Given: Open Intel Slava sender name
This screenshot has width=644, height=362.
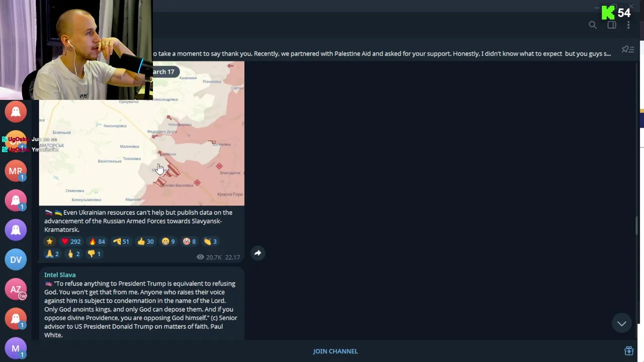Looking at the screenshot, I should [x=60, y=275].
